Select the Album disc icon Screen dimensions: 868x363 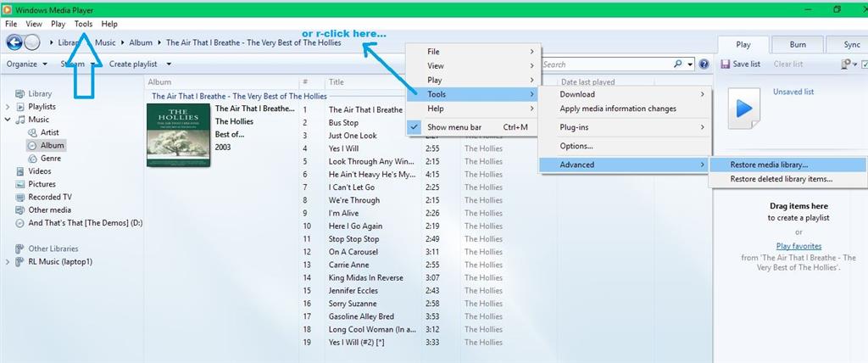32,145
